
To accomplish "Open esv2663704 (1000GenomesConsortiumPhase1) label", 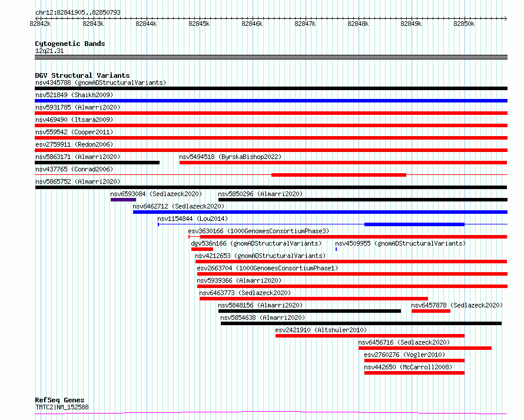I will pos(267,268).
